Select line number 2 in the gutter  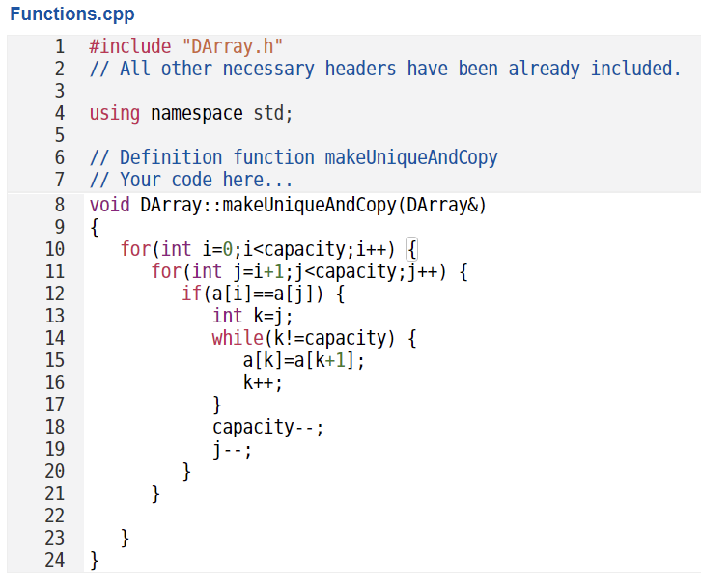60,69
